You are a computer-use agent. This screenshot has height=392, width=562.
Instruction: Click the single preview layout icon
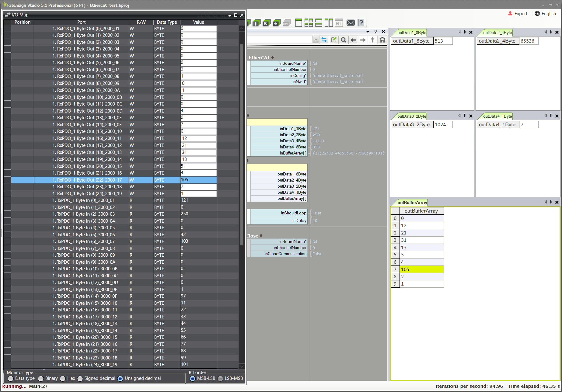(x=298, y=23)
